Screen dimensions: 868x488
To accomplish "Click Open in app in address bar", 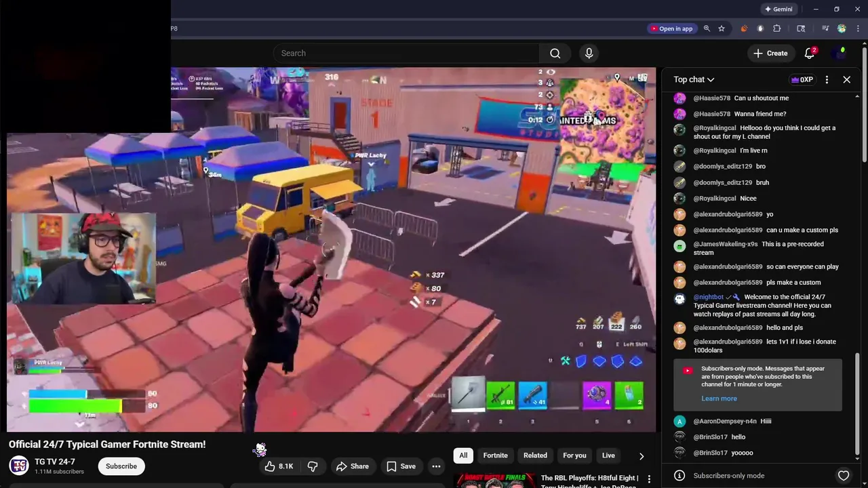I will [672, 28].
